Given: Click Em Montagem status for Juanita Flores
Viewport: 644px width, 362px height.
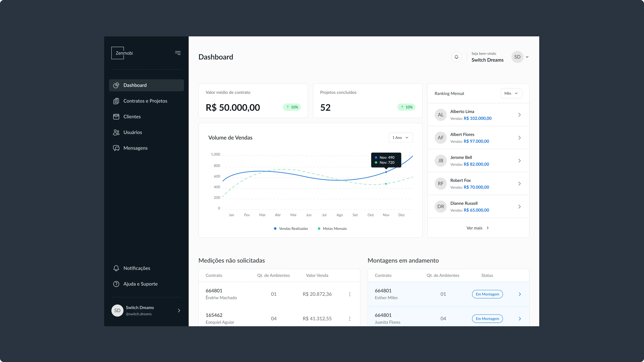Looking at the screenshot, I should (x=487, y=319).
